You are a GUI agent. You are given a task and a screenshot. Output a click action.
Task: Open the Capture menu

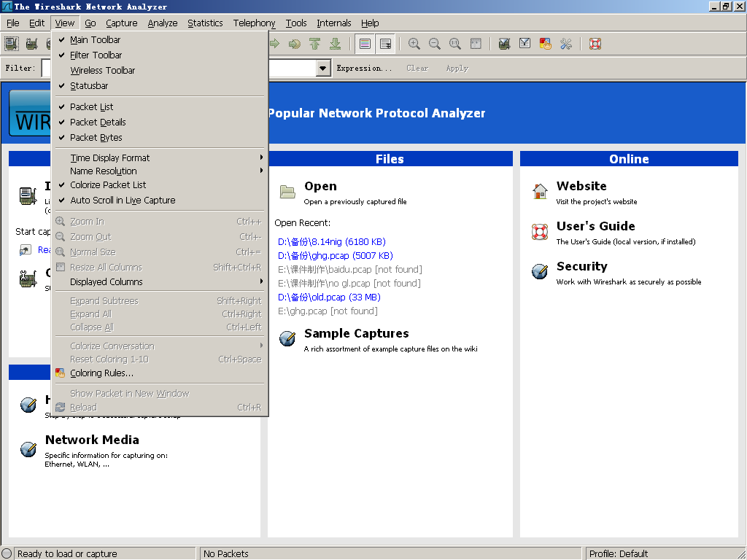coord(122,23)
